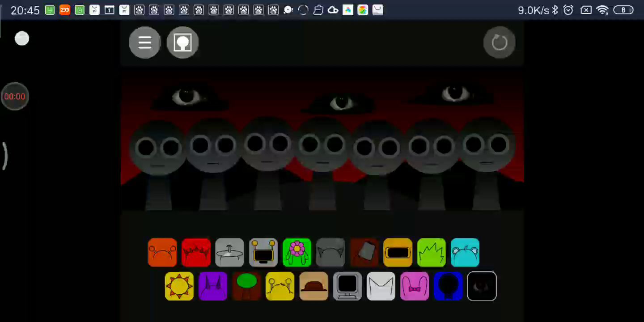Tap the 00:00 screen recorder timer

coord(15,96)
